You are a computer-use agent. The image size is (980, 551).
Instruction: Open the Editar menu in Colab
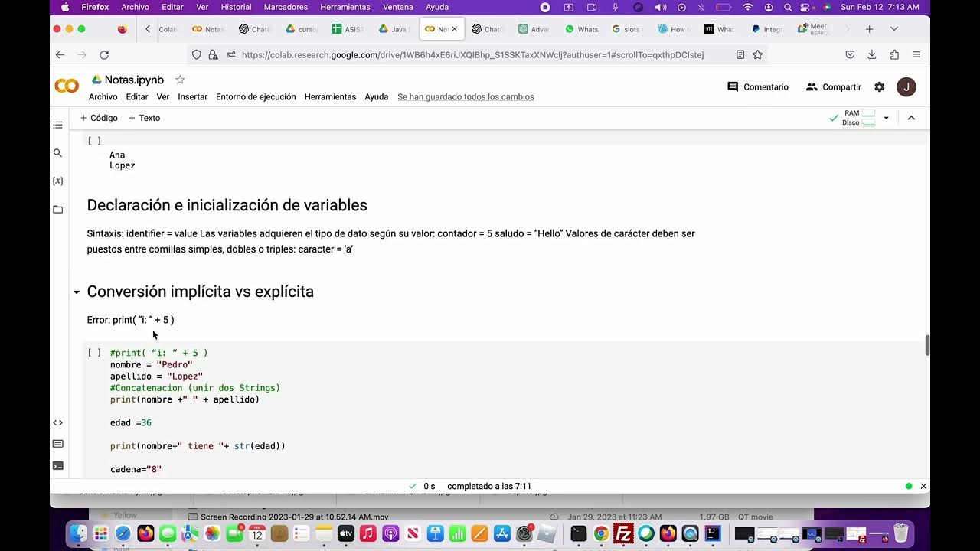click(137, 97)
